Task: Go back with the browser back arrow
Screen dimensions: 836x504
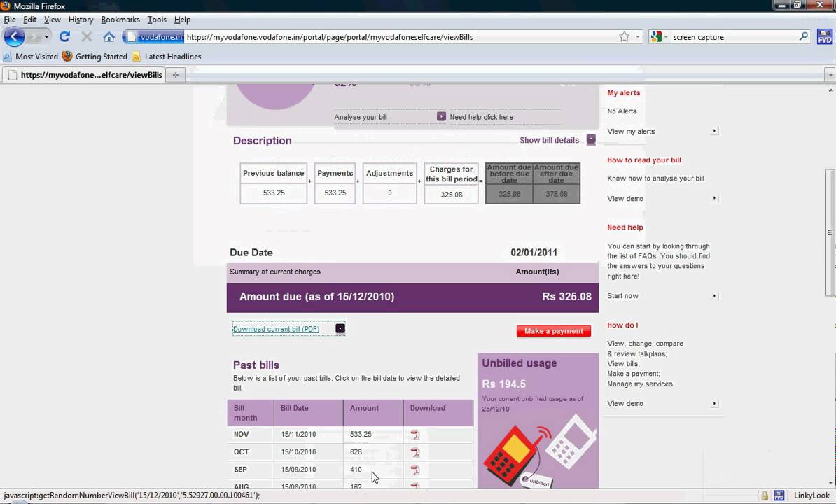Action: point(14,37)
